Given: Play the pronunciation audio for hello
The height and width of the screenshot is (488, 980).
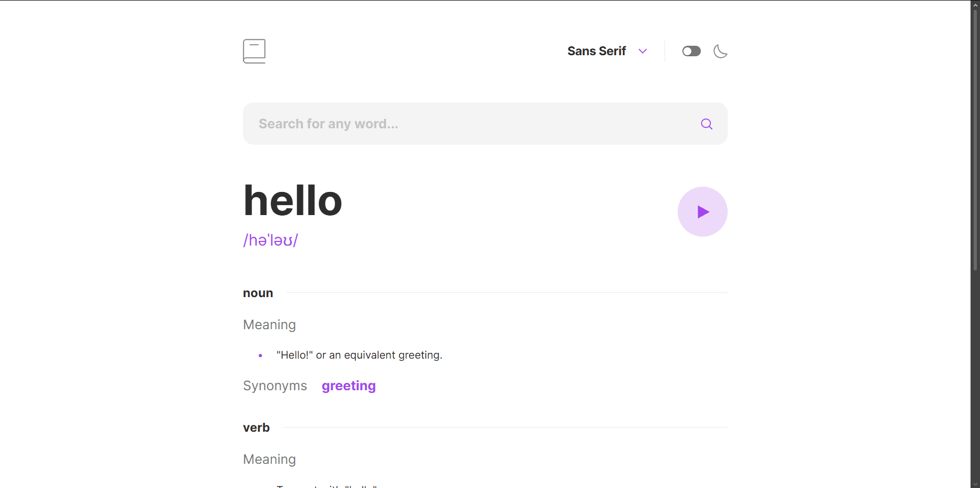Looking at the screenshot, I should pyautogui.click(x=702, y=212).
